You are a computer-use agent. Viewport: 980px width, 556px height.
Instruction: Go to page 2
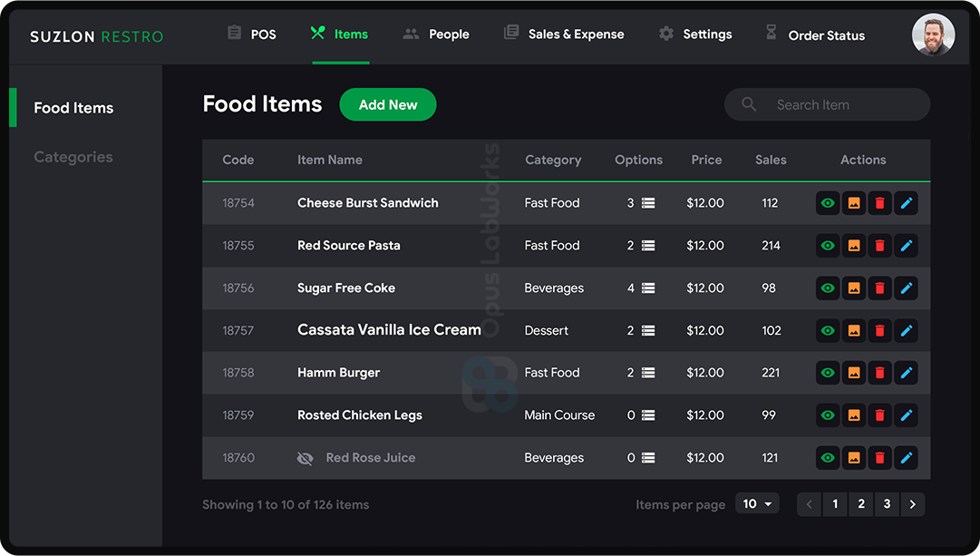861,504
